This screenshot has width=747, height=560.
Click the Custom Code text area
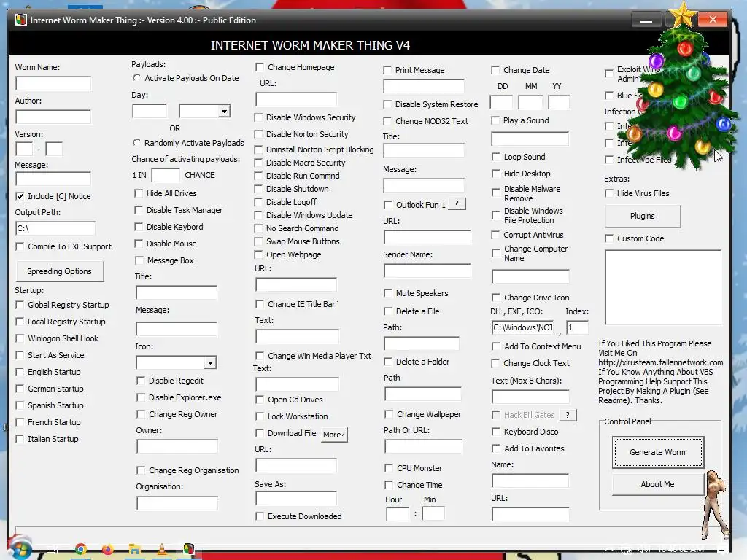(x=662, y=287)
